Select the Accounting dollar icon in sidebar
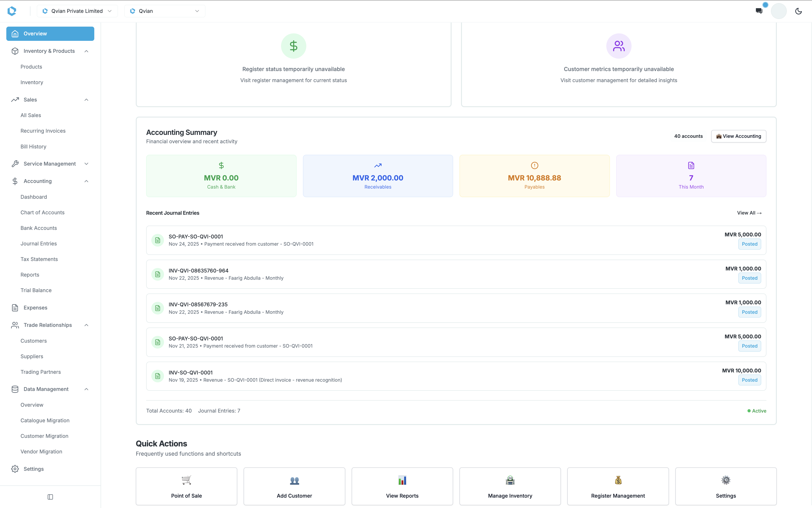The height and width of the screenshot is (508, 812). coord(15,181)
